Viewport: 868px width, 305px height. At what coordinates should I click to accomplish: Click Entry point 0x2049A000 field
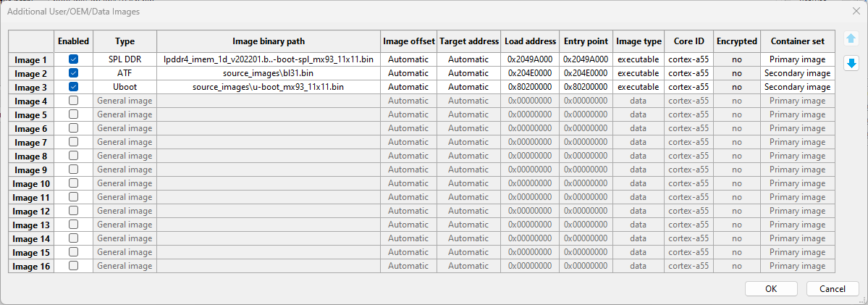586,59
